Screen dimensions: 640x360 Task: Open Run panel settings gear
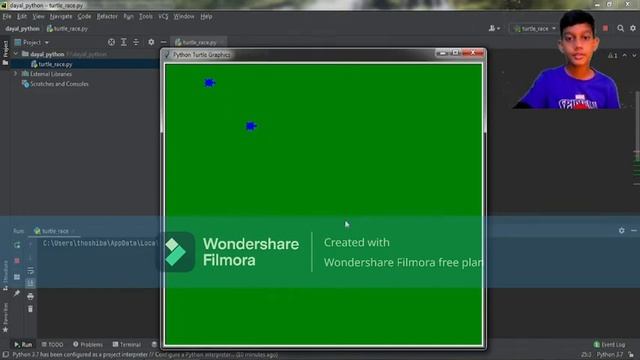point(621,231)
